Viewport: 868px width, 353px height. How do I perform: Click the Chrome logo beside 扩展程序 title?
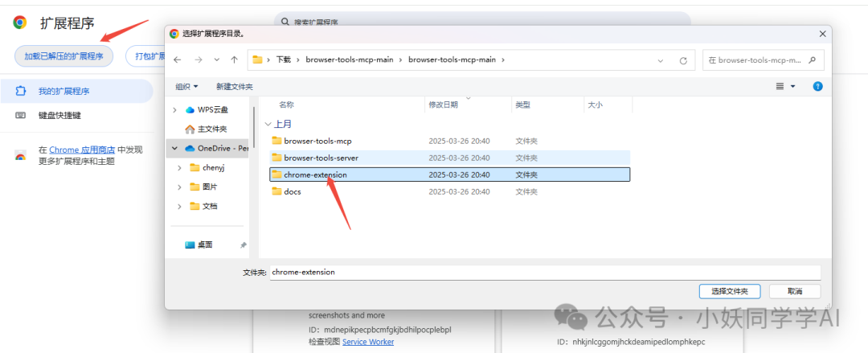(x=20, y=23)
